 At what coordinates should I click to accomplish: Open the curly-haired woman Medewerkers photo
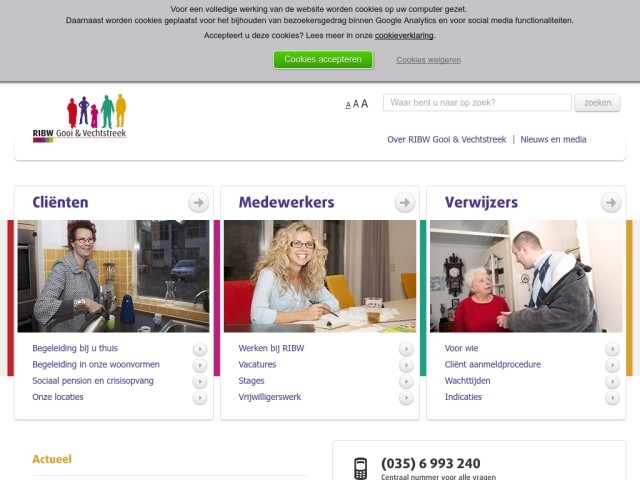(320, 276)
